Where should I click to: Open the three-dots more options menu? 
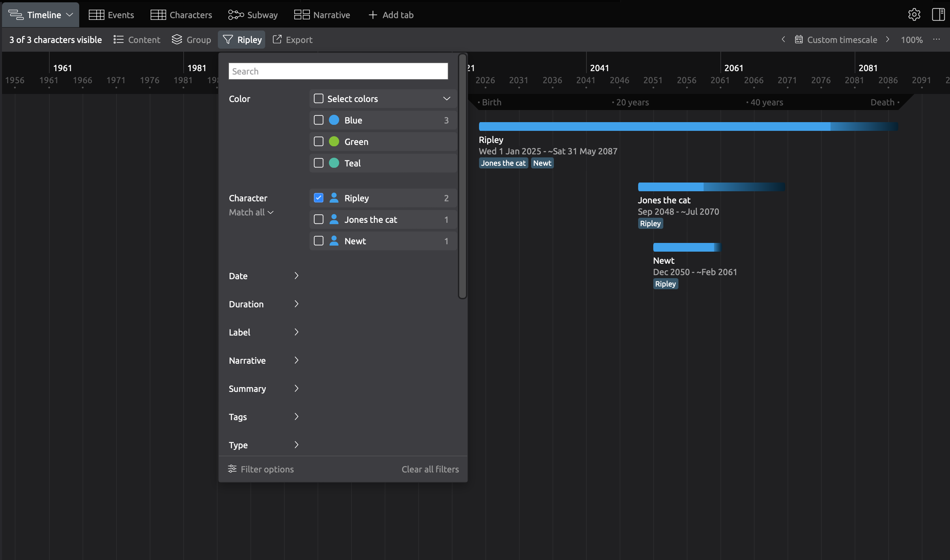point(937,40)
